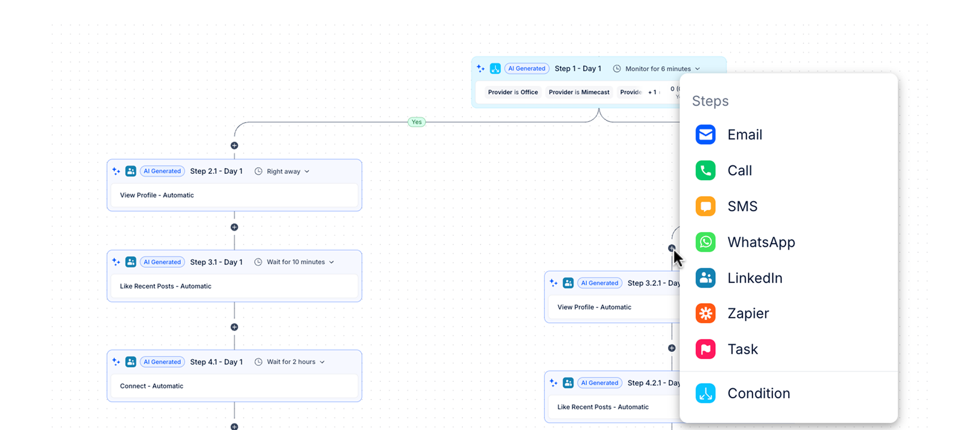
Task: Open Like Recent Posts - Automatic in Step 4.2.1
Action: click(x=614, y=407)
